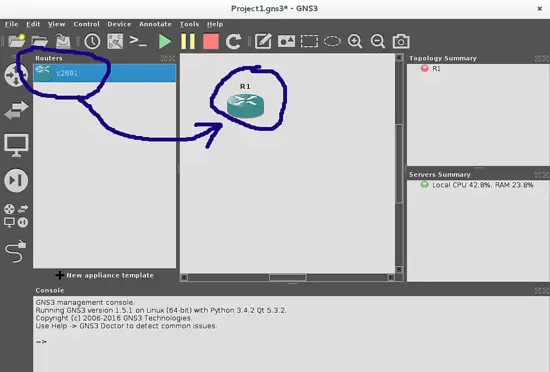Screen dimensions: 550x372
Task: Select the Add a note tool
Action: (263, 41)
